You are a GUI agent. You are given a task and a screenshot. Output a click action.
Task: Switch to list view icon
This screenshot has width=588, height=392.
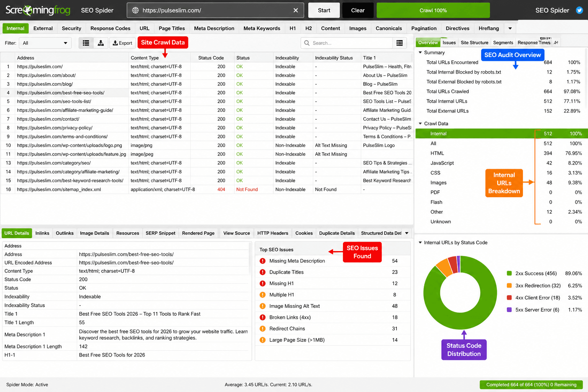(86, 43)
